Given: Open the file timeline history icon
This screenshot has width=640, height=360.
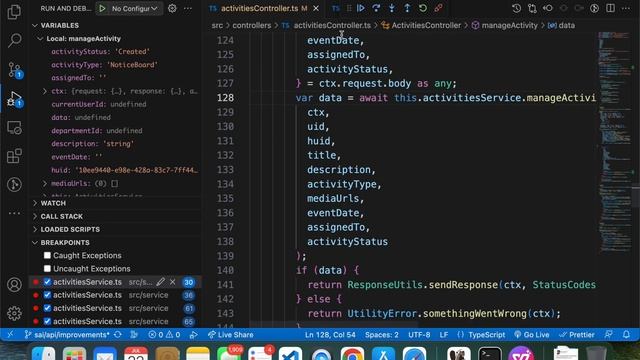Looking at the screenshot, I should tap(516, 8).
